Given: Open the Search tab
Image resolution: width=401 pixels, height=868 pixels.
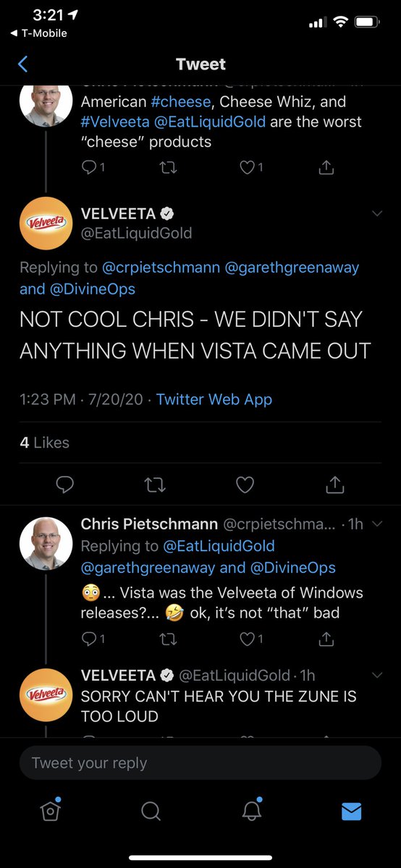Looking at the screenshot, I should pos(151,812).
